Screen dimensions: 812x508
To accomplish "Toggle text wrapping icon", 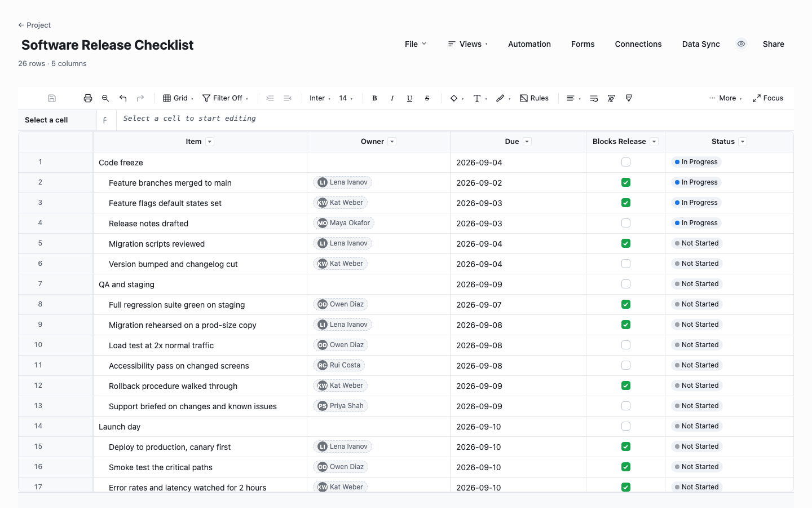I will [x=594, y=98].
